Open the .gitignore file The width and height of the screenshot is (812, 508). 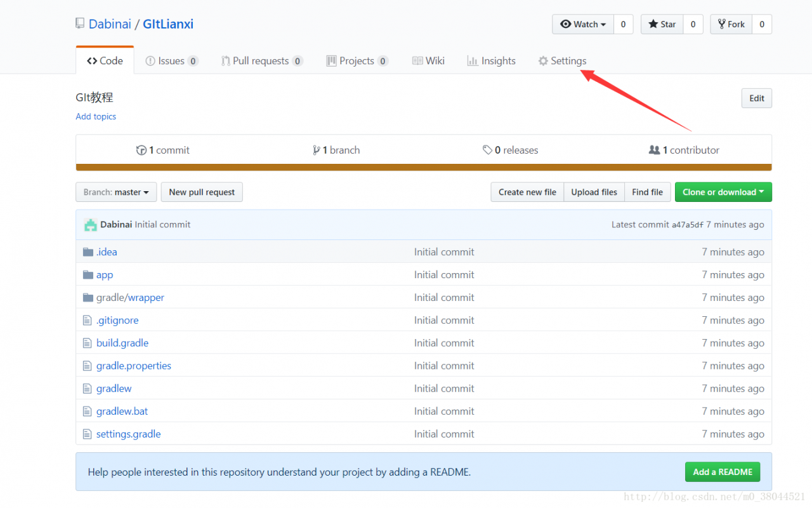pos(117,321)
